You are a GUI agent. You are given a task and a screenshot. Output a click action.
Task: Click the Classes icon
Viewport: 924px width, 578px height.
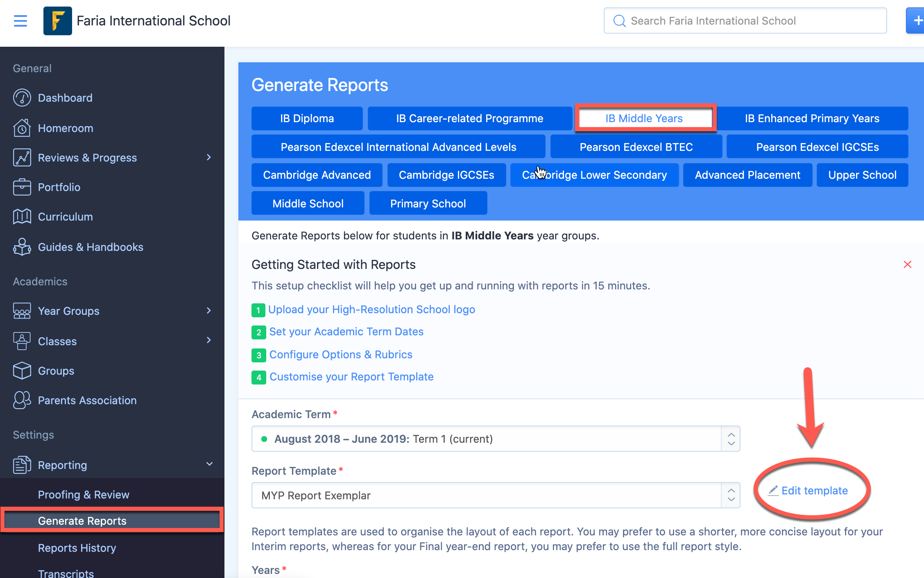22,341
